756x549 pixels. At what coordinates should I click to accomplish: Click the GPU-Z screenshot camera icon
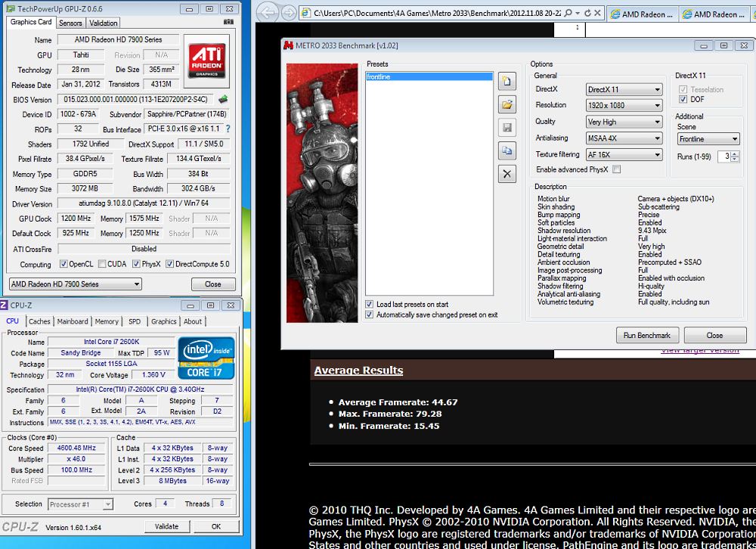point(228,22)
